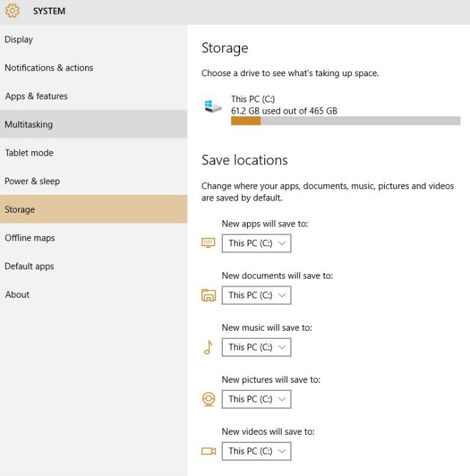The width and height of the screenshot is (470, 476).
Task: Click the keyboard icon for new apps
Action: click(x=208, y=243)
